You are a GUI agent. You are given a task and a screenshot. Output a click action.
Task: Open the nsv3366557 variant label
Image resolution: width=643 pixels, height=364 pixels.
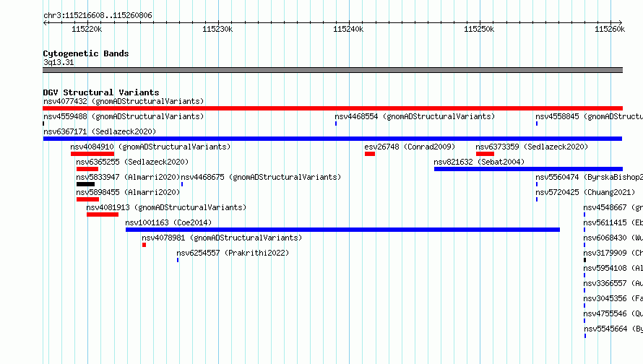pyautogui.click(x=613, y=283)
